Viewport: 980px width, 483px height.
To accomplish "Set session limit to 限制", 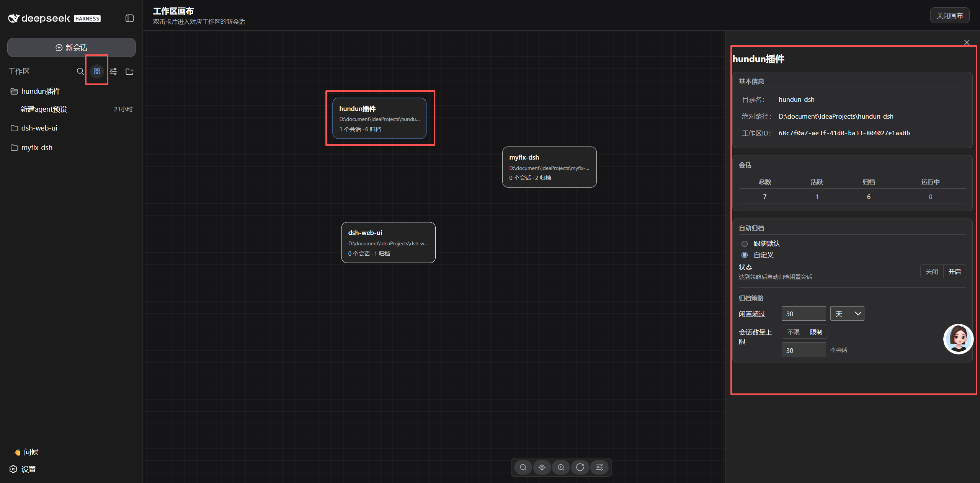I will [816, 332].
